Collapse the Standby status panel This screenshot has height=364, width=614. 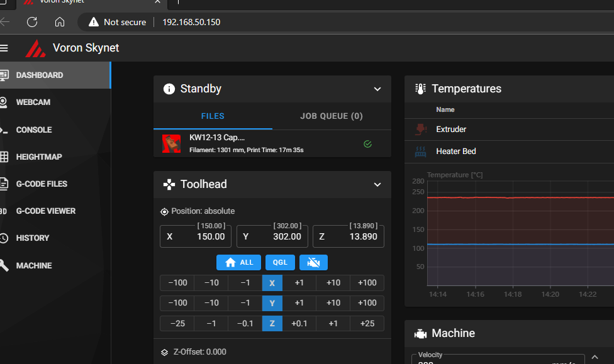377,89
